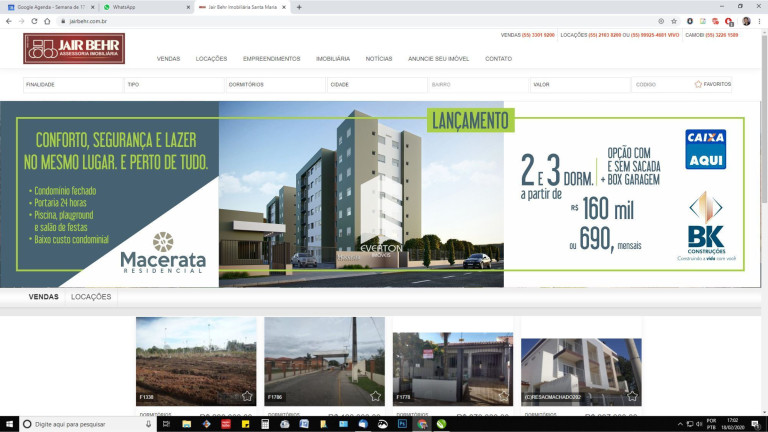Screen dimensions: 768x432
Task: Click the Código search field
Action: (x=661, y=85)
